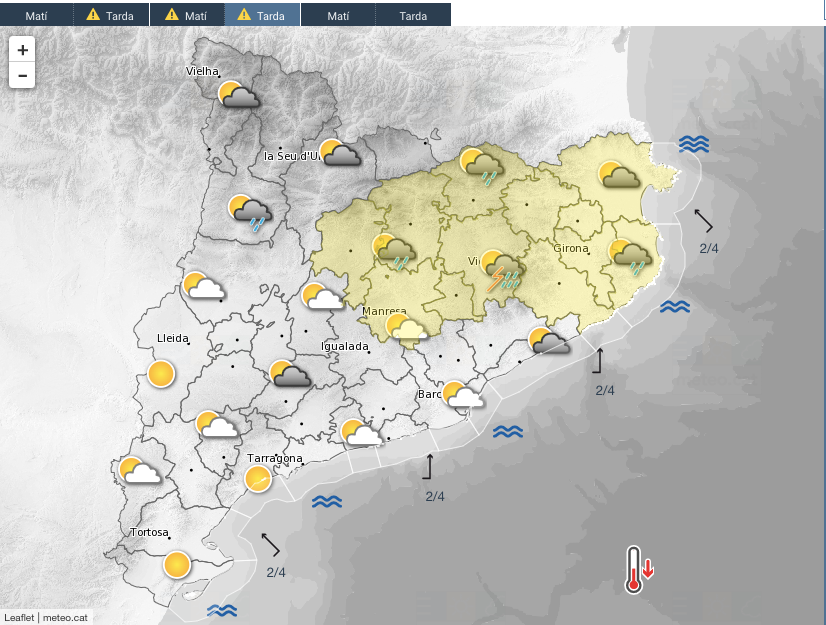Select the wind arrow off the Tortosa coast
The height and width of the screenshot is (625, 826).
[270, 545]
